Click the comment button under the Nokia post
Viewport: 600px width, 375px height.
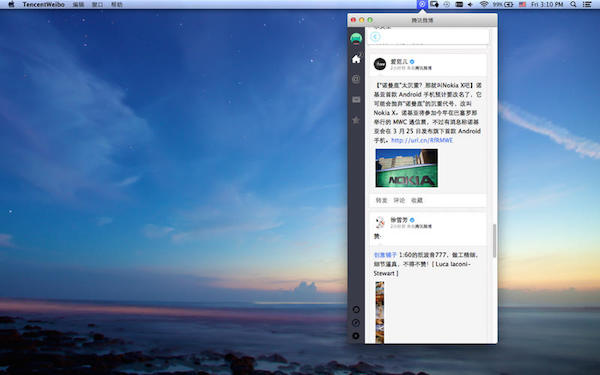click(399, 201)
